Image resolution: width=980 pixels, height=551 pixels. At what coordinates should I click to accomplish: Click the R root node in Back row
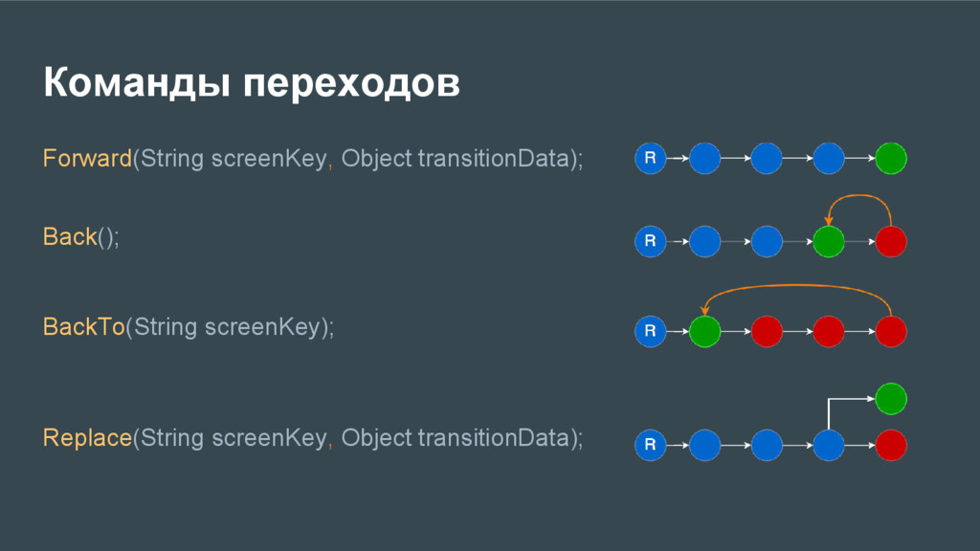click(x=650, y=241)
